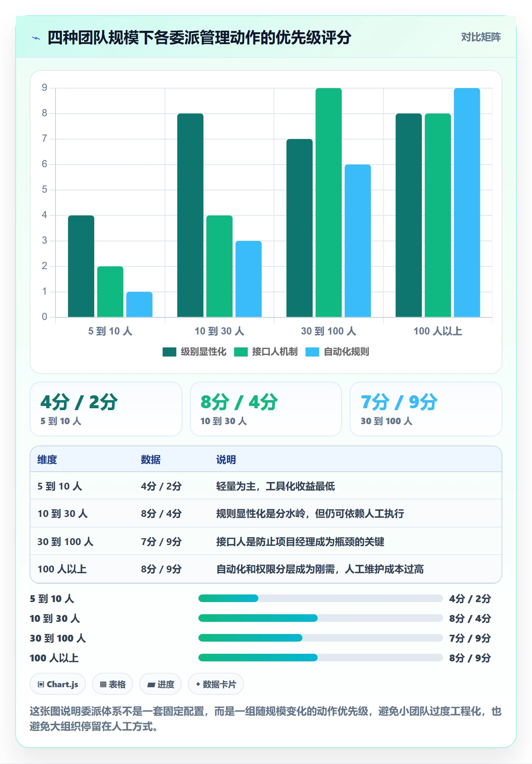Click table row label 100 人以上

tap(62, 569)
